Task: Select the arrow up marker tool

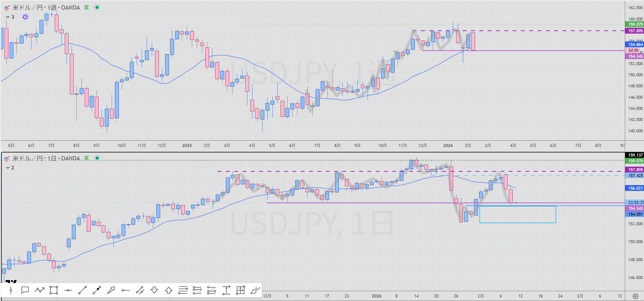Action: [169, 290]
